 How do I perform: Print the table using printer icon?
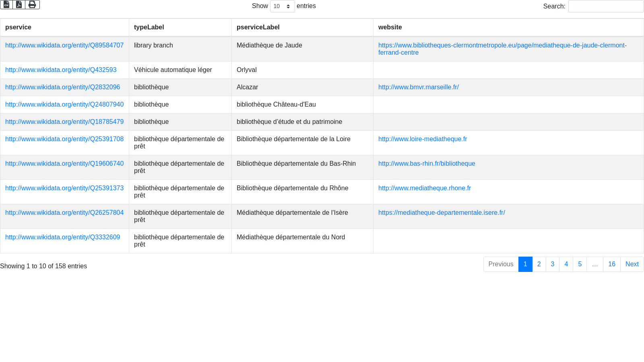point(32,5)
